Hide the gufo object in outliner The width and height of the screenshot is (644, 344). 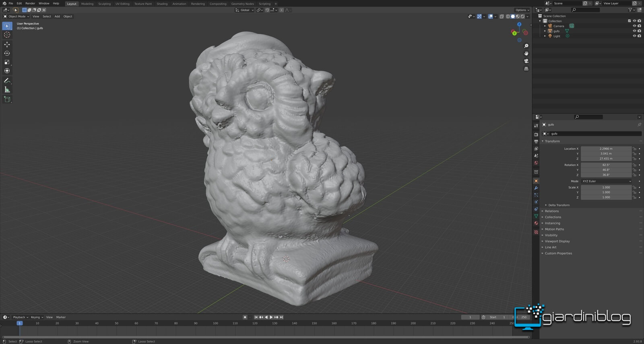[x=634, y=31]
